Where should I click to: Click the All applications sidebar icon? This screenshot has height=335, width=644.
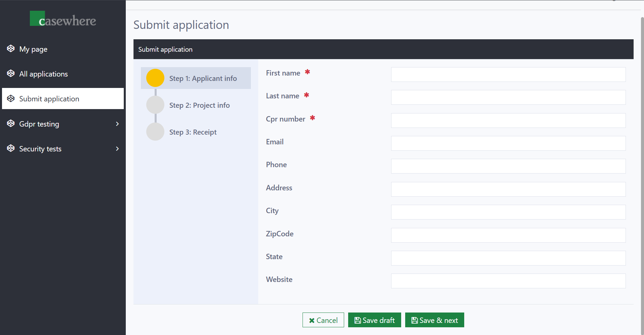click(10, 73)
